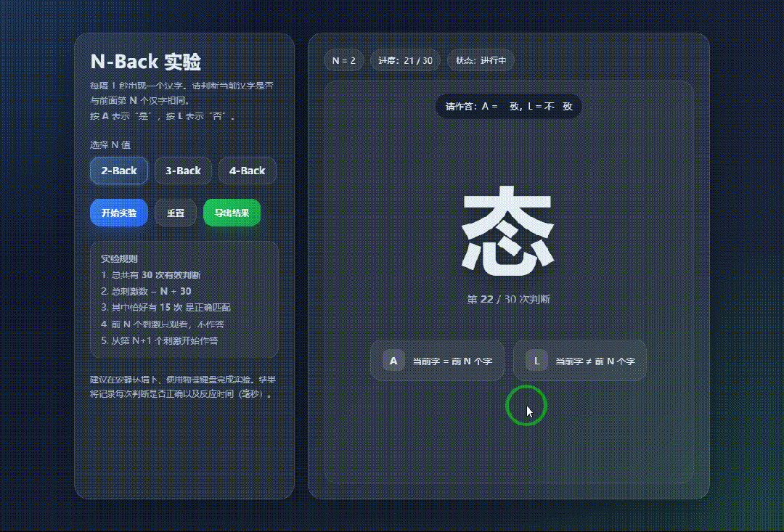Click the answer prompt pill at top
Image resolution: width=784 pixels, height=532 pixels.
click(x=508, y=106)
